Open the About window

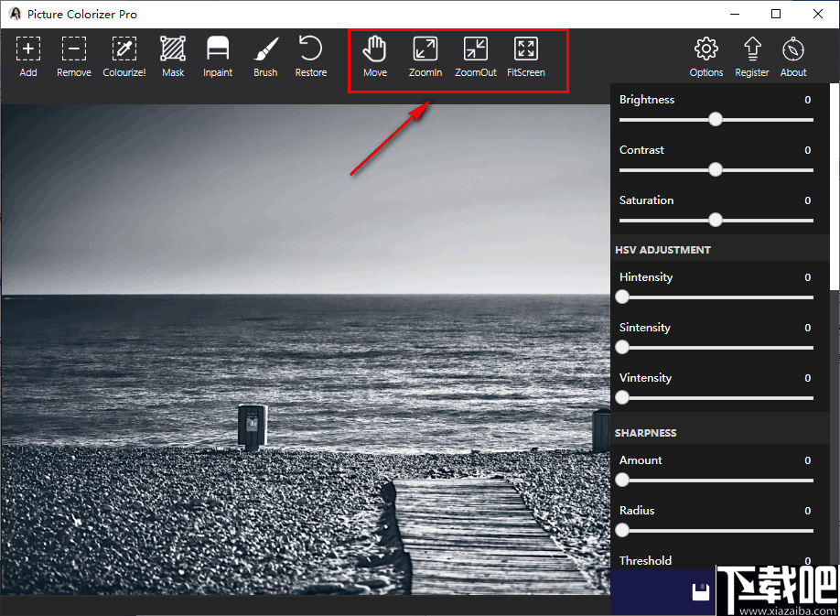click(792, 55)
